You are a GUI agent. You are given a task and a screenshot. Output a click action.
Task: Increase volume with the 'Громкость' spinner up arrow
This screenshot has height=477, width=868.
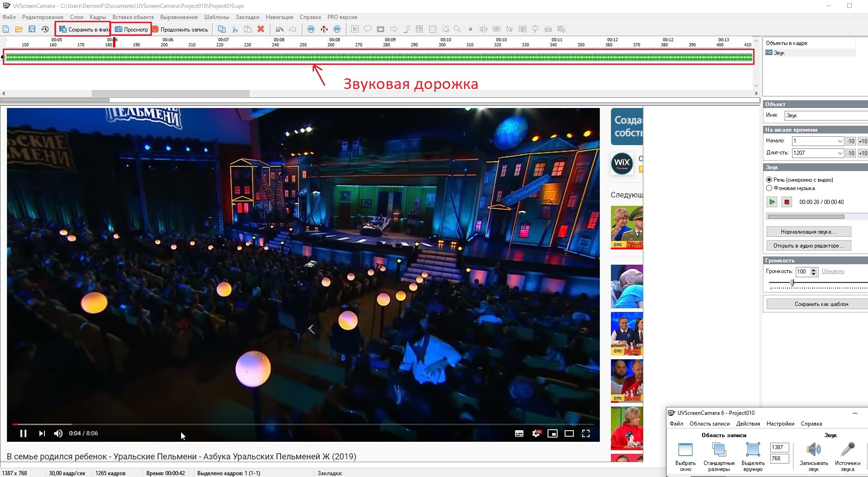(814, 270)
